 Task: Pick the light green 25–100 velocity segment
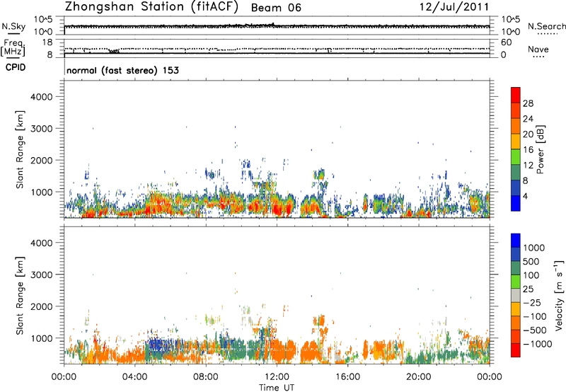pos(516,282)
